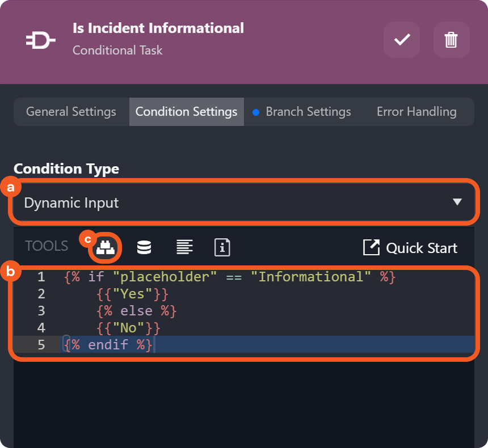Delete the task using the trash icon
Image resolution: width=488 pixels, height=448 pixels.
(x=451, y=40)
